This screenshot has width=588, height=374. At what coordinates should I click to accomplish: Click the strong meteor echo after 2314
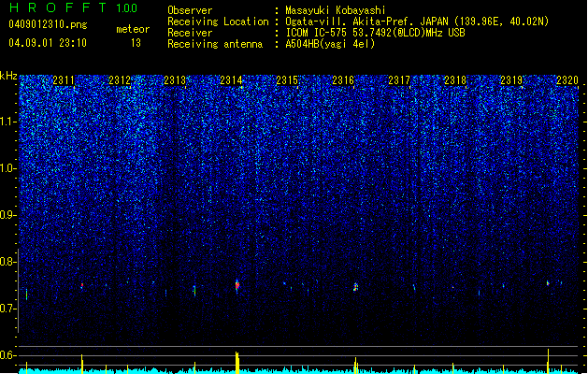237,285
